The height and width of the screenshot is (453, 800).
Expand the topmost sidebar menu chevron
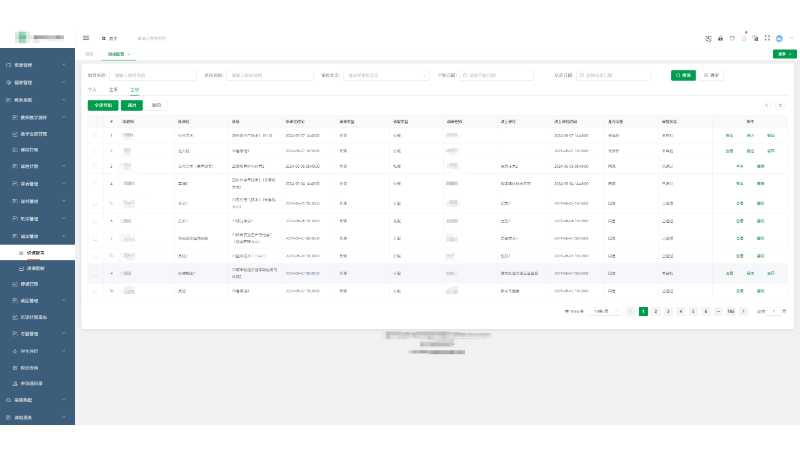pyautogui.click(x=64, y=65)
